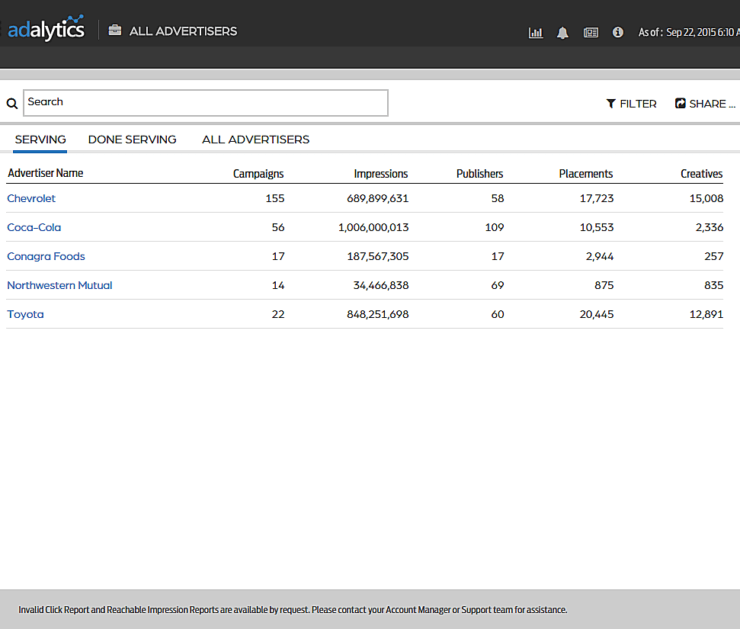Click Toyota campaigns value 22

(278, 314)
